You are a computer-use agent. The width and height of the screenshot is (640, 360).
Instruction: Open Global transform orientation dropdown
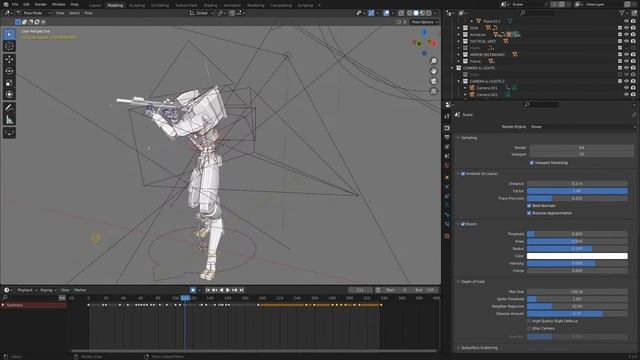click(202, 13)
